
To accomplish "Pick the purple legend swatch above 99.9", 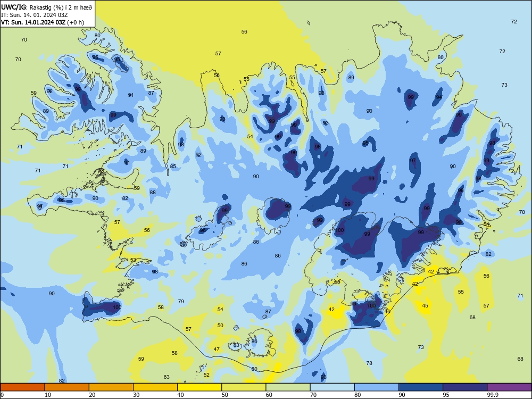I will (x=509, y=387).
